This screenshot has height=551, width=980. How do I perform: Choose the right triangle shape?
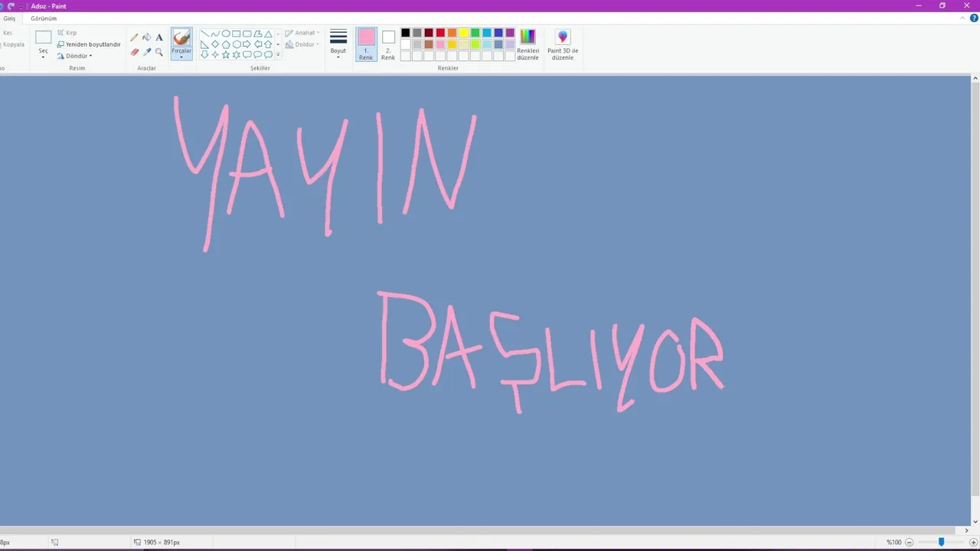point(204,44)
